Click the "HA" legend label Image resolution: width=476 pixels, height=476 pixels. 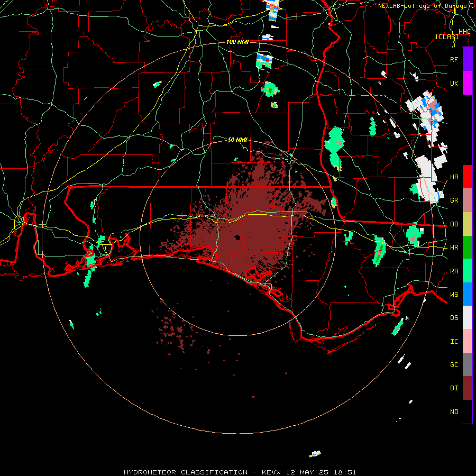[x=454, y=177]
